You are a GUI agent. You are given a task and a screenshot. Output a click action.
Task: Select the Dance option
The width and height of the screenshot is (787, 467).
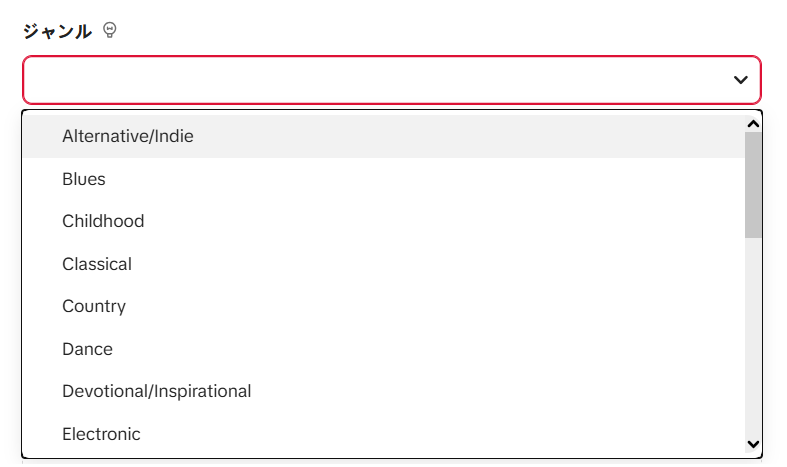87,349
